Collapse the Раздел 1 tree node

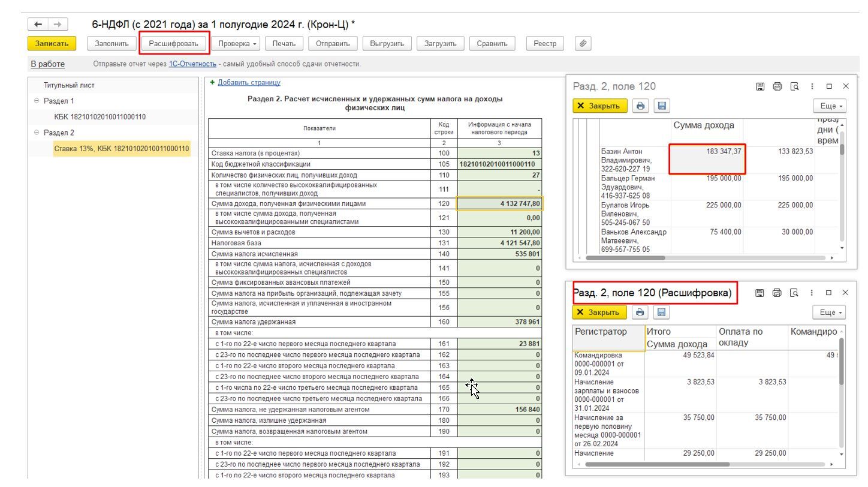[37, 101]
